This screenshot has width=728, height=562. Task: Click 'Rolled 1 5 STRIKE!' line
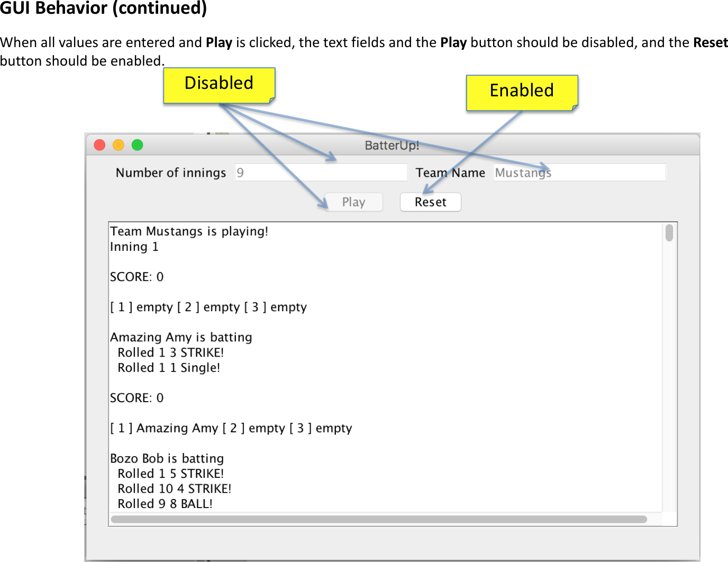171,474
